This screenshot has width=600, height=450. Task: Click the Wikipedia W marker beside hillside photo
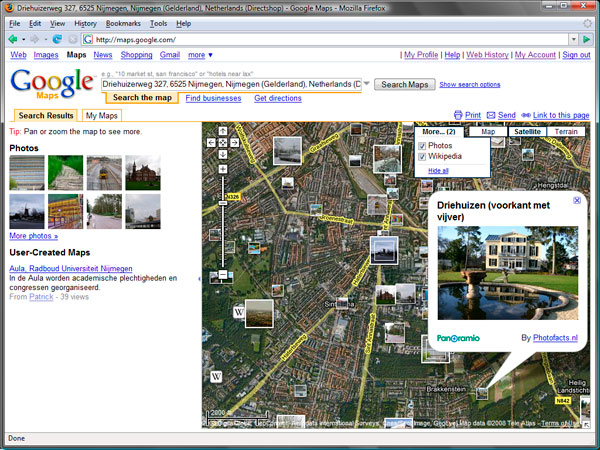tap(239, 312)
